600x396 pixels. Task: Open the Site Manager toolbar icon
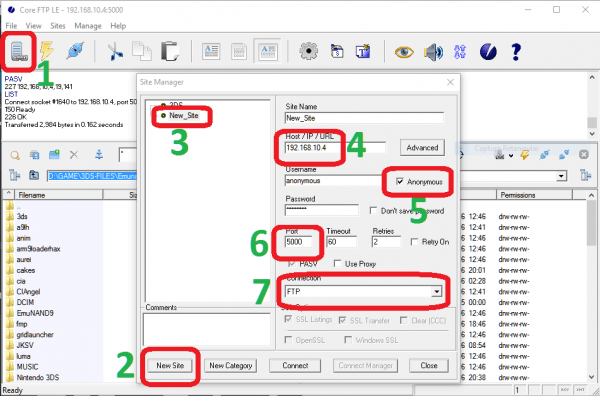pyautogui.click(x=19, y=52)
